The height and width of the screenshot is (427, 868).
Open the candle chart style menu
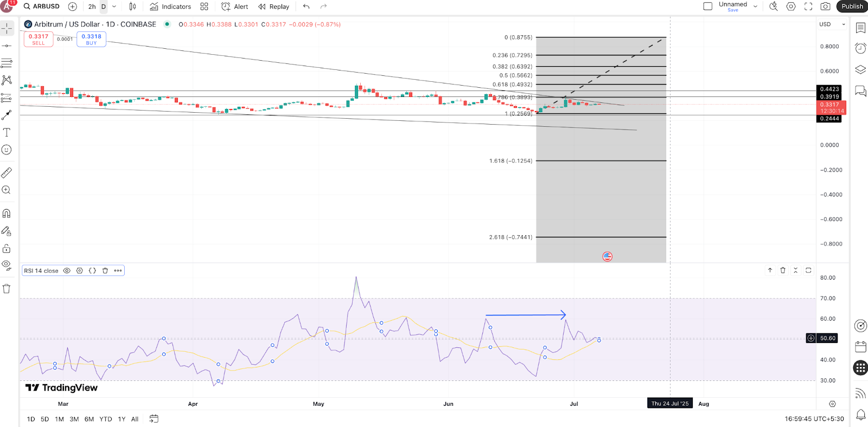[132, 7]
